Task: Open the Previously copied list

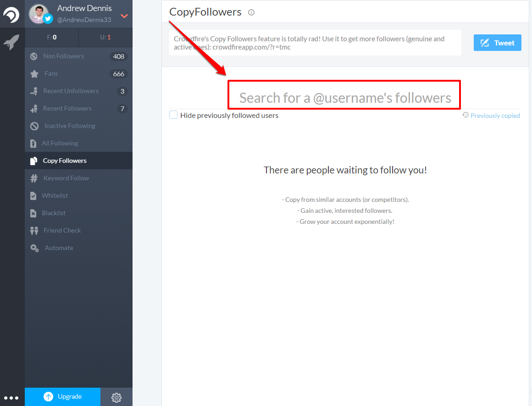Action: (x=495, y=115)
